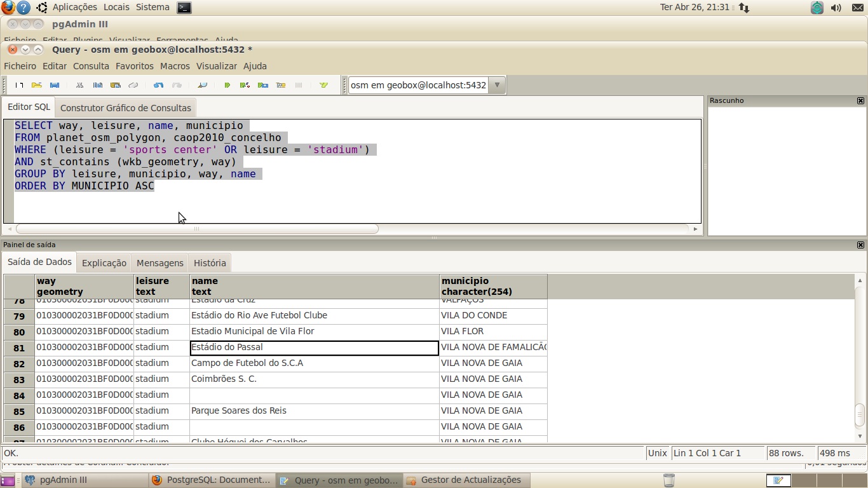Viewport: 868px width, 488px height.
Task: Click the Cut toolbar icon
Action: pos(79,85)
